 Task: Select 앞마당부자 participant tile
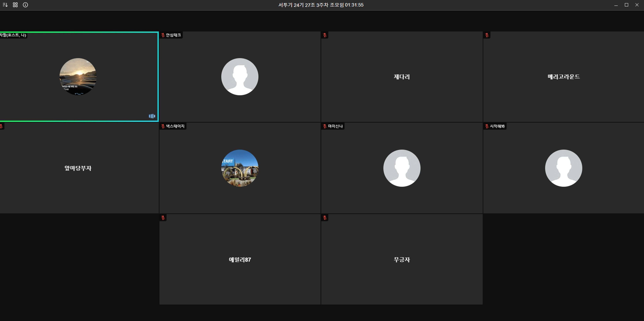tap(78, 168)
